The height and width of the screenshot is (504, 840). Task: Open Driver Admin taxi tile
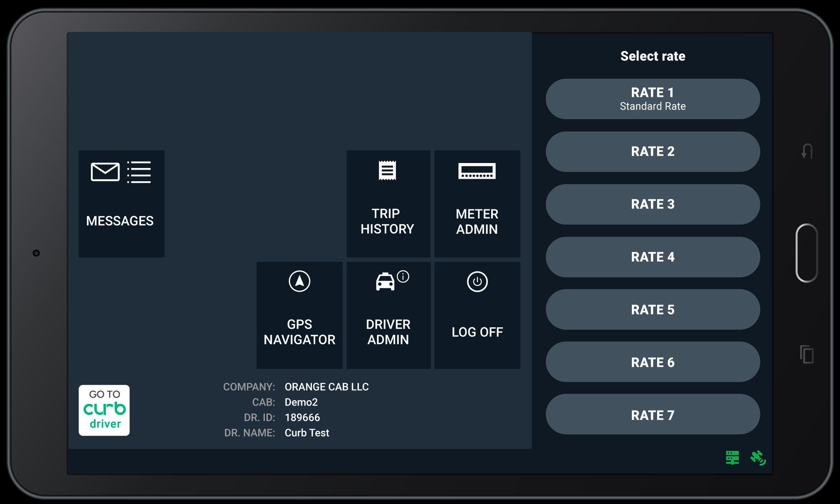[x=388, y=315]
